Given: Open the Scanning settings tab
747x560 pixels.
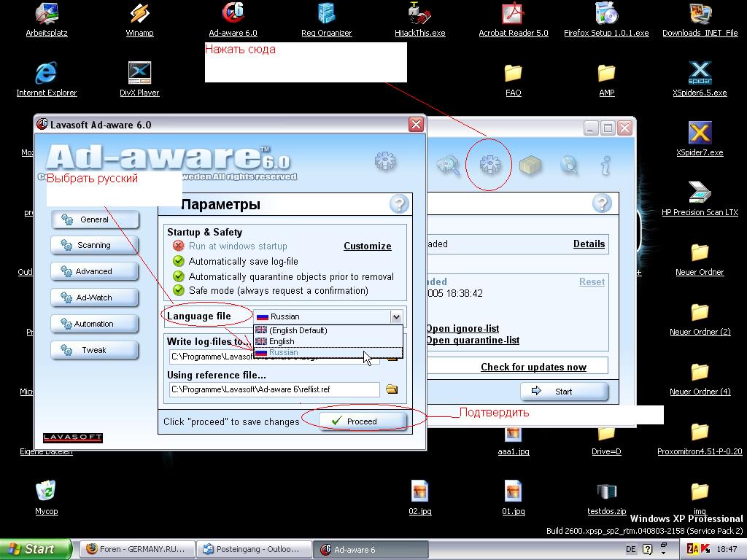Looking at the screenshot, I should [x=95, y=245].
